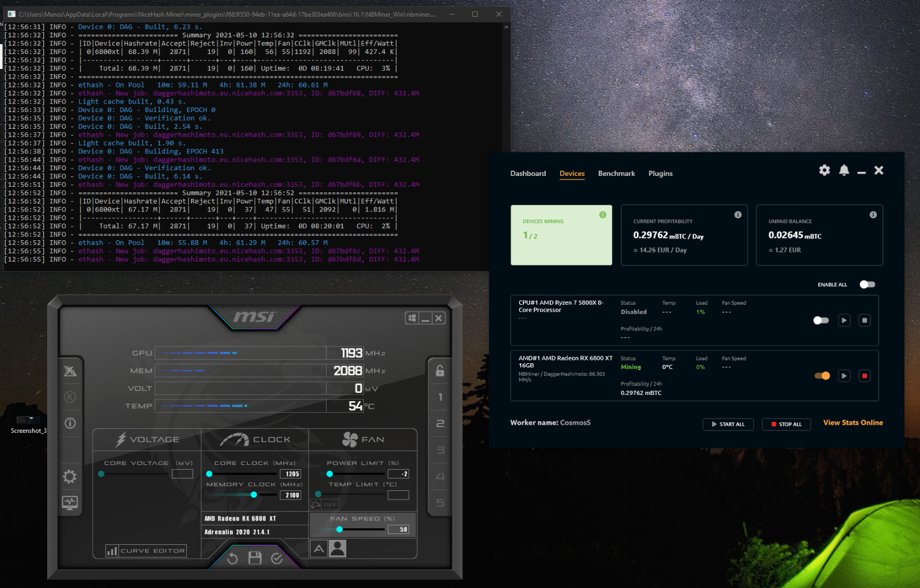
Task: Select Afterburner profile slot 5
Action: click(440, 503)
